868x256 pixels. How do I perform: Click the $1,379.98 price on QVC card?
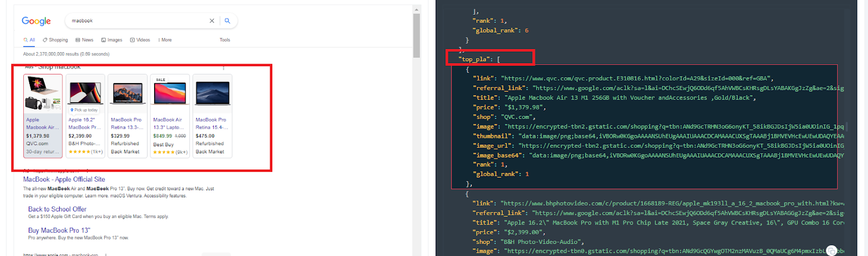(x=38, y=136)
